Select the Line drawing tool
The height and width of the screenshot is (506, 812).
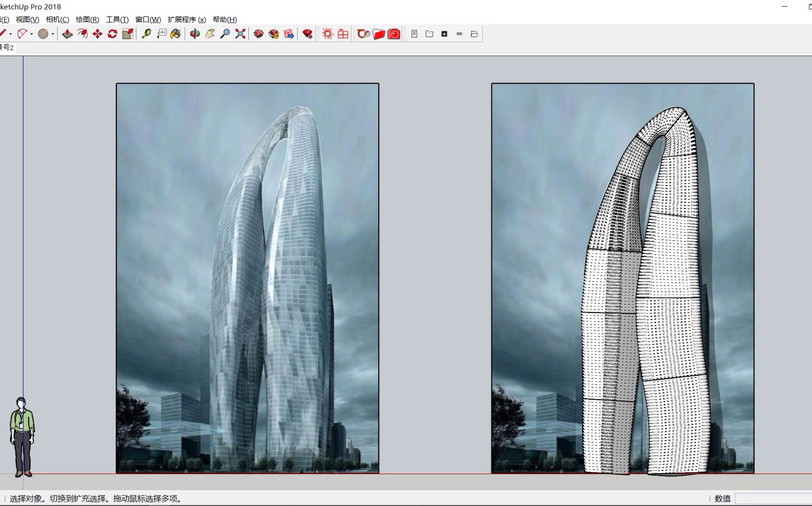click(3, 33)
